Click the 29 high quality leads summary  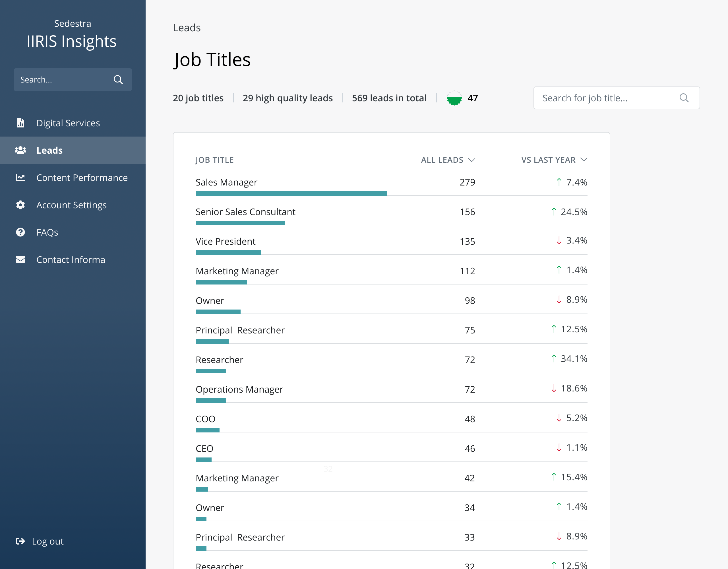(288, 98)
